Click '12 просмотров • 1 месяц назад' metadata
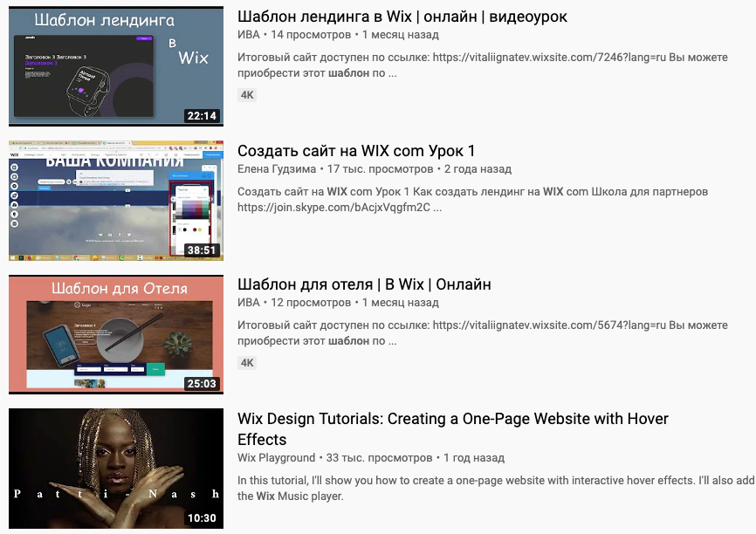This screenshot has height=534, width=756. click(354, 303)
